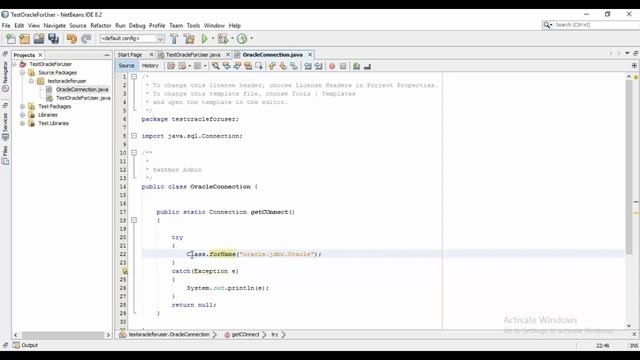Viewport: 640px width, 360px height.
Task: Click the editor vertical scrollbar
Action: pyautogui.click(x=629, y=167)
